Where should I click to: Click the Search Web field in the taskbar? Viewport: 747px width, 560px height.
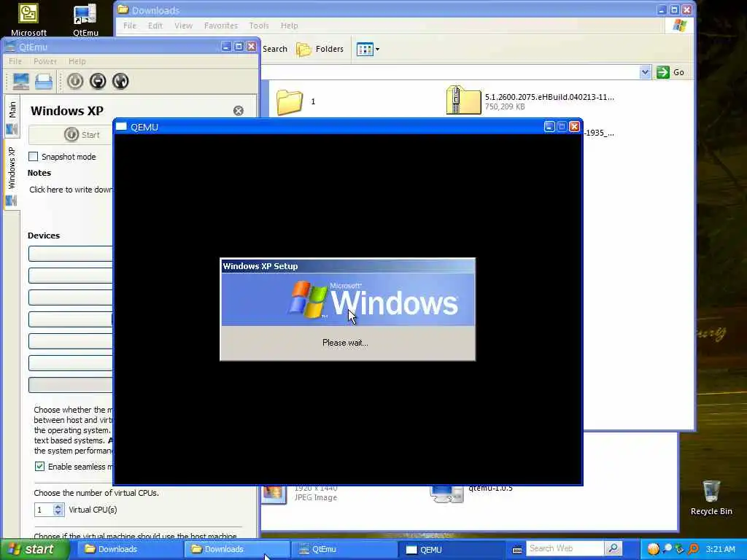(x=565, y=548)
